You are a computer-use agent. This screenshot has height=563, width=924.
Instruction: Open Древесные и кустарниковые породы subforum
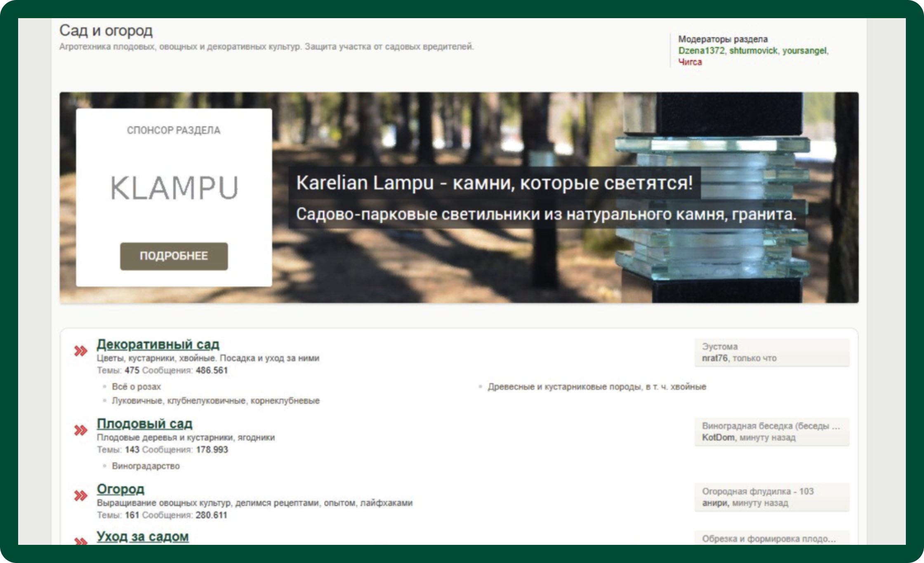point(596,387)
